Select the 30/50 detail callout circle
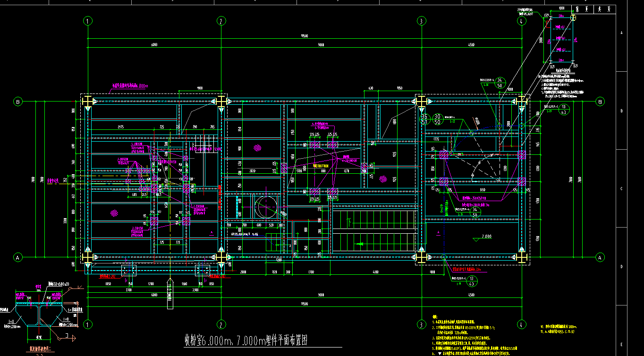644x356 pixels. [437, 119]
